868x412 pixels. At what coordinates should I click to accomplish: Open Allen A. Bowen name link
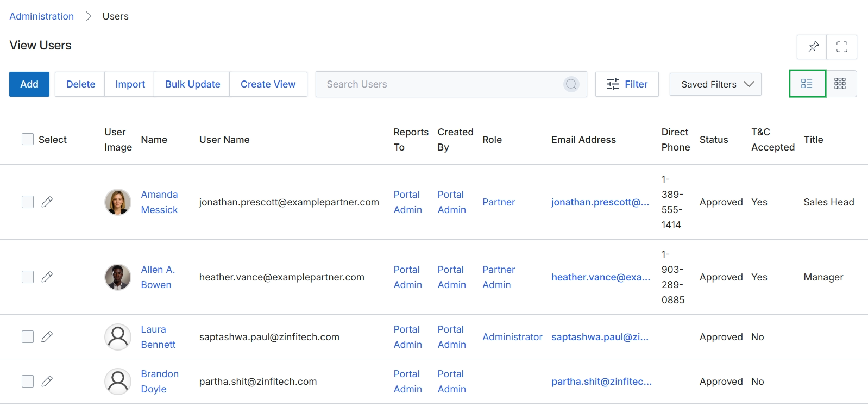[x=158, y=277]
